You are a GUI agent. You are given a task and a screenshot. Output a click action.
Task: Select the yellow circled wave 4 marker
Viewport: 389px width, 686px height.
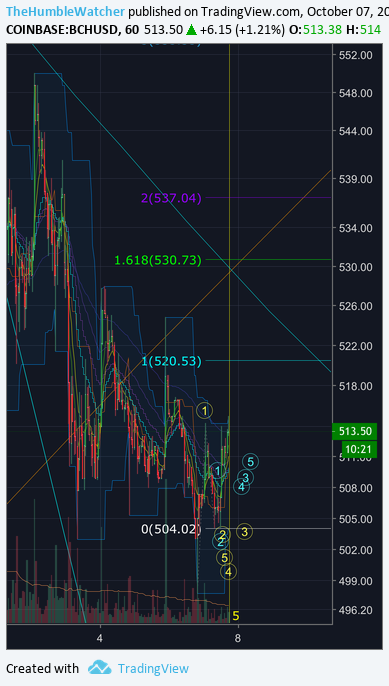[x=228, y=571]
